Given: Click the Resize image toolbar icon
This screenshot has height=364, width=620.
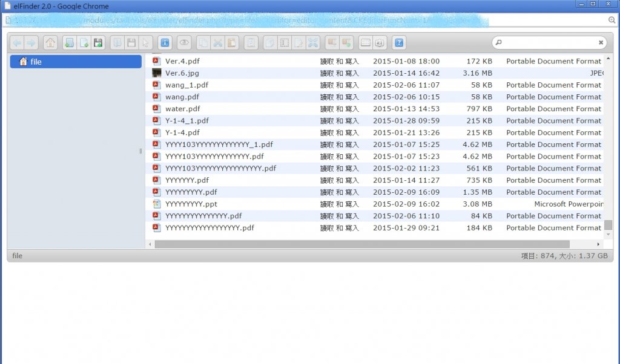Looking at the screenshot, I should (312, 43).
